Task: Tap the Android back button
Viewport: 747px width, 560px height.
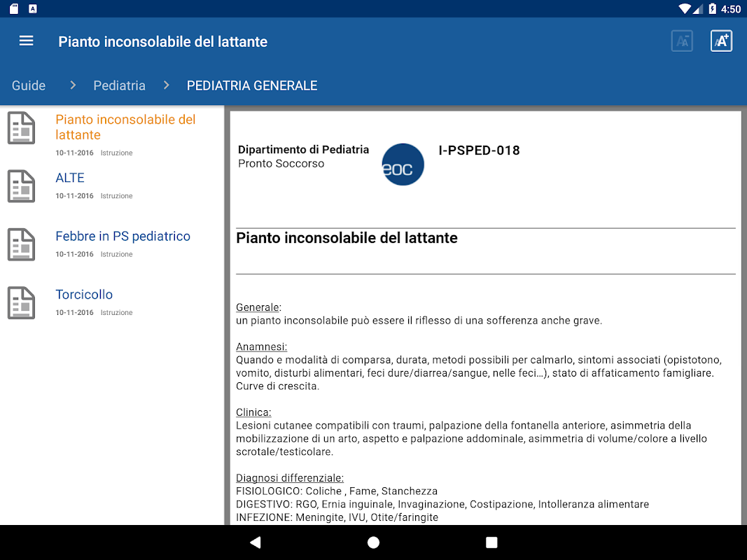Action: coord(256,542)
